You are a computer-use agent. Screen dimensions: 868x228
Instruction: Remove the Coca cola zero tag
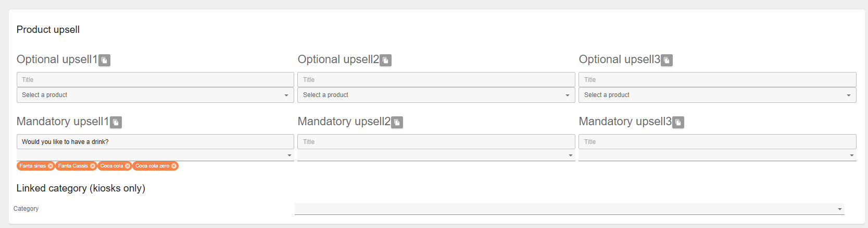[x=174, y=166]
